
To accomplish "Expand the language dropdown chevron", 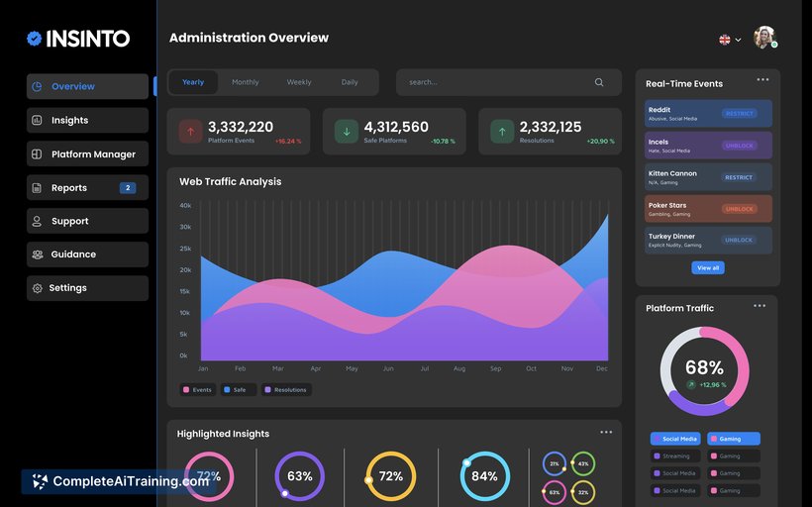I will point(738,40).
